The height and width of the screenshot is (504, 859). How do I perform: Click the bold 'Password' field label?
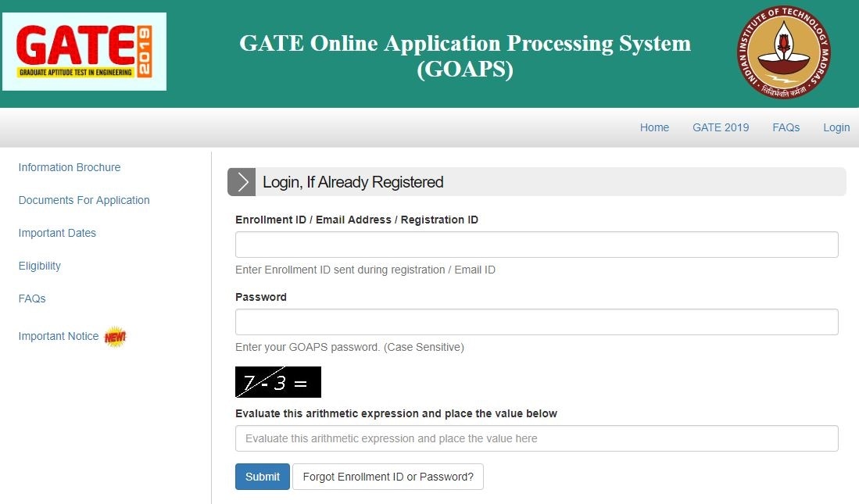[x=261, y=297]
